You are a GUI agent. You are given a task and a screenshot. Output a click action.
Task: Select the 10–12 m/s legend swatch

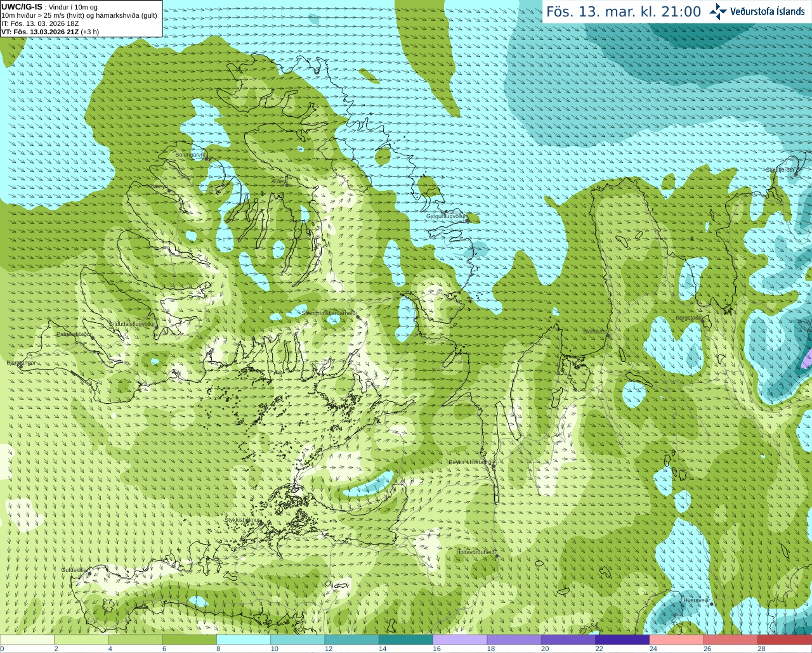[x=298, y=640]
